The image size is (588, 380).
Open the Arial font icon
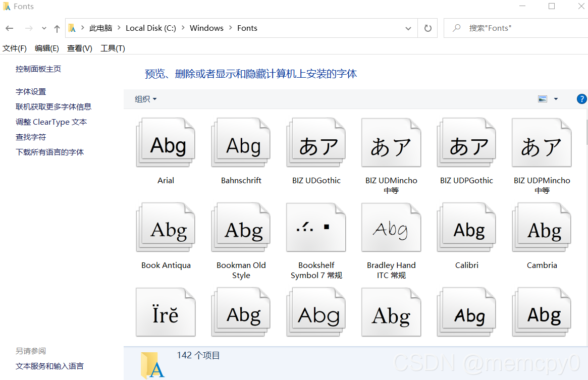point(166,142)
